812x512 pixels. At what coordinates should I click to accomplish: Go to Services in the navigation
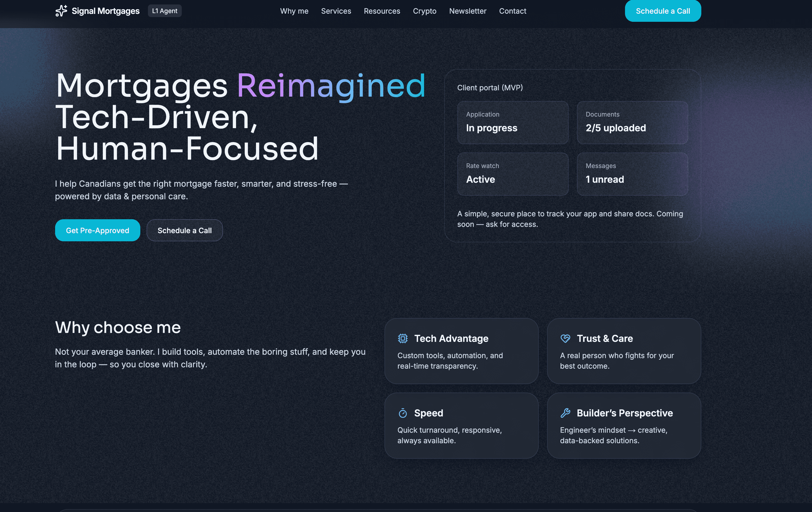click(x=336, y=11)
